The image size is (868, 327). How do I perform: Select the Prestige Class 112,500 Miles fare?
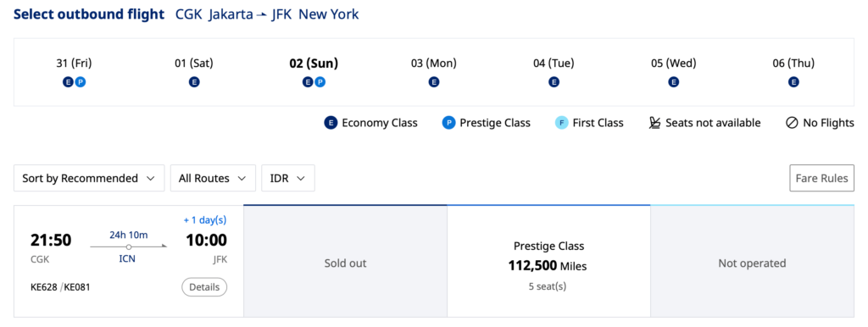click(x=548, y=261)
